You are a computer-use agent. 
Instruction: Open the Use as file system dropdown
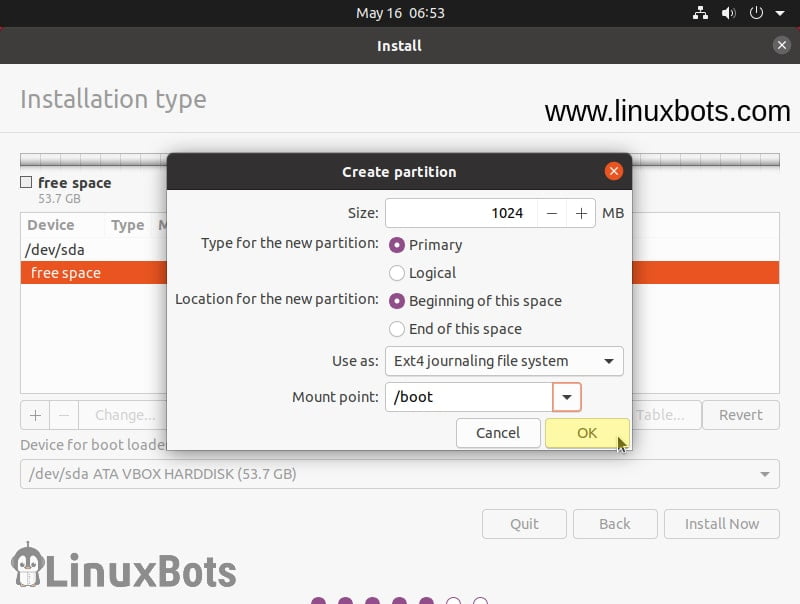click(504, 361)
